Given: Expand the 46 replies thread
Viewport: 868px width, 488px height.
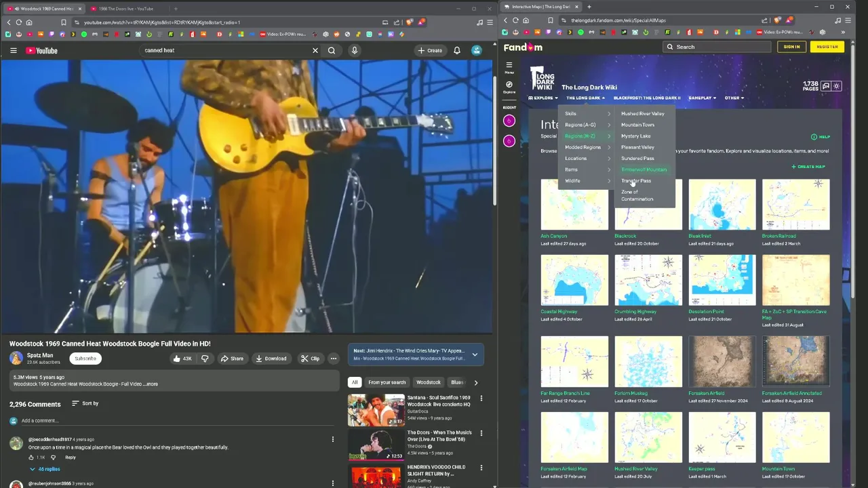Looking at the screenshot, I should coord(44,469).
